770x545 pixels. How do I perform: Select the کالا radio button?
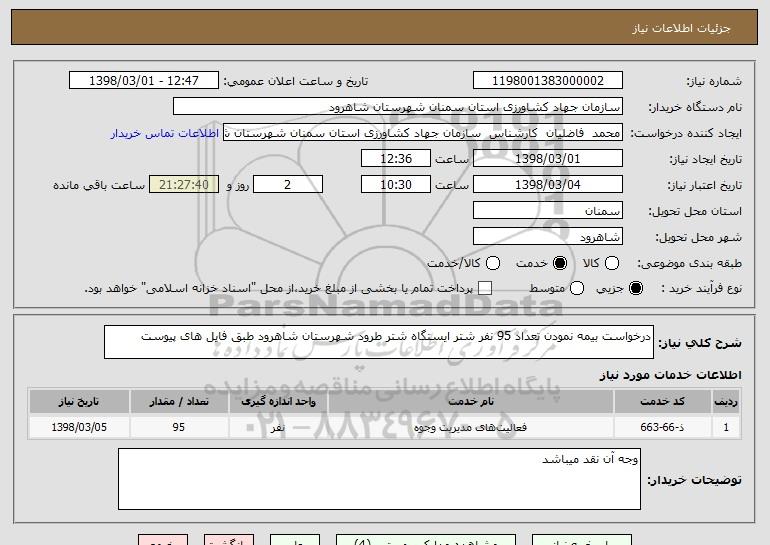click(611, 263)
